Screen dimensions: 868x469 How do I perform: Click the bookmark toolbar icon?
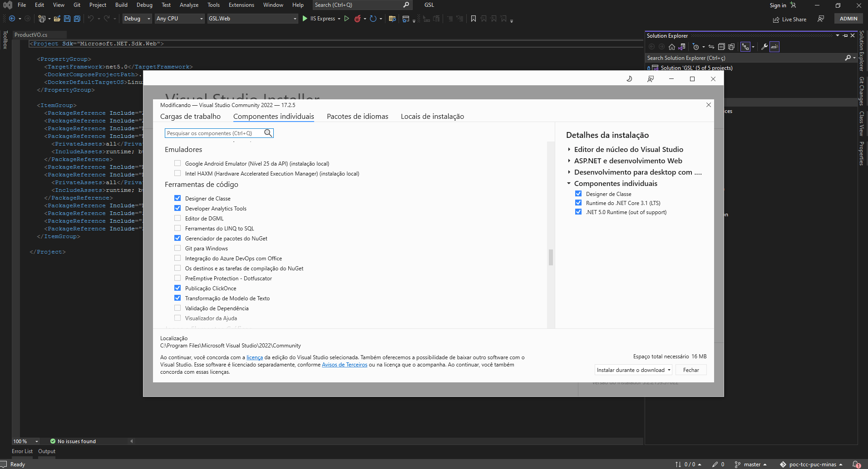pyautogui.click(x=473, y=19)
